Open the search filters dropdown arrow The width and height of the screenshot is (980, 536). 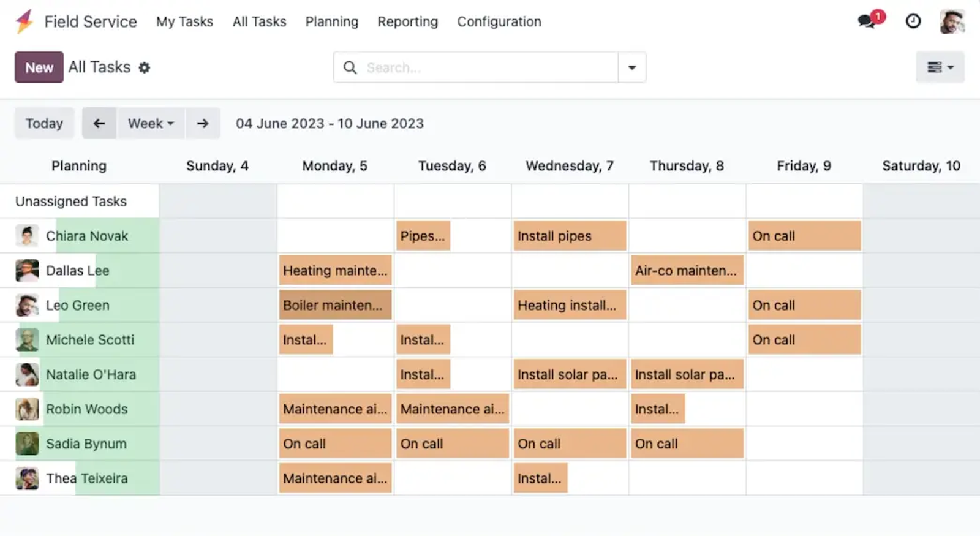[x=631, y=67]
